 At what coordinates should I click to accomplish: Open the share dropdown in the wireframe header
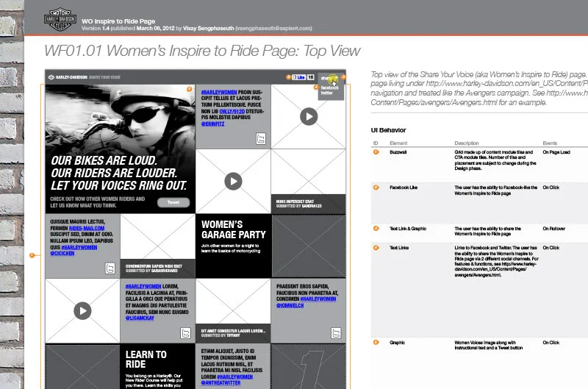(x=331, y=79)
